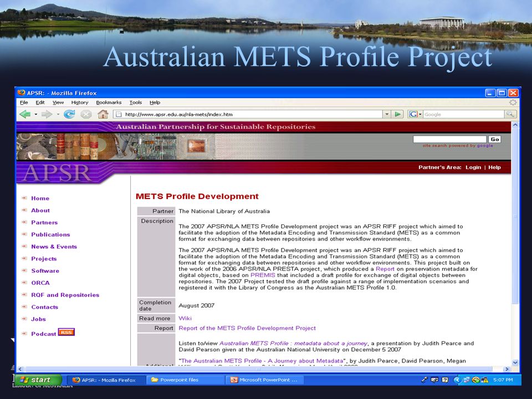The height and width of the screenshot is (399, 532).
Task: Click the Stop loading icon
Action: point(86,114)
